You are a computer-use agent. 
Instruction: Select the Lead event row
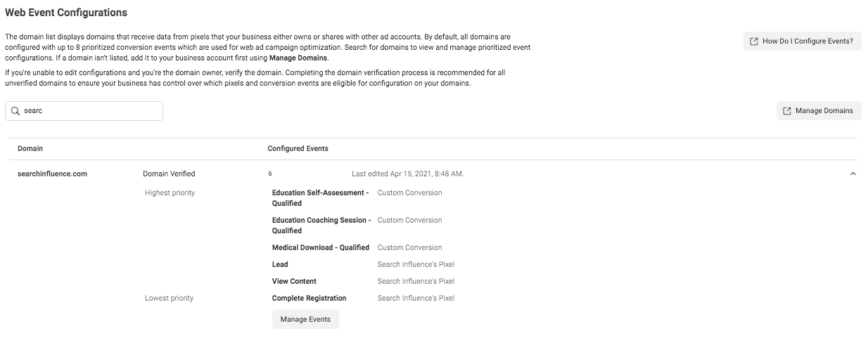coord(280,264)
